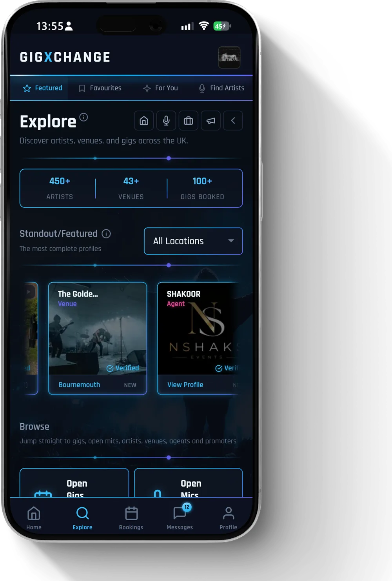392x581 pixels.
Task: Open Messages in bottom navigation
Action: click(180, 518)
